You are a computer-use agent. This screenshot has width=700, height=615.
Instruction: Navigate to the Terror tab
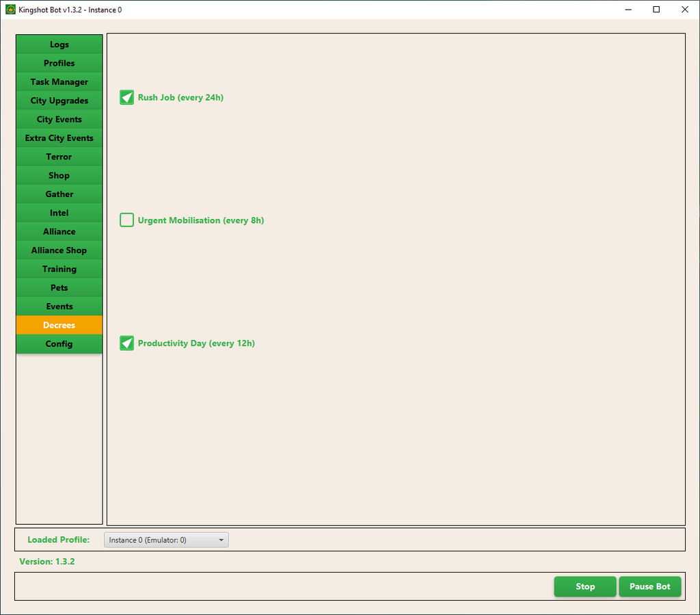pyautogui.click(x=59, y=157)
